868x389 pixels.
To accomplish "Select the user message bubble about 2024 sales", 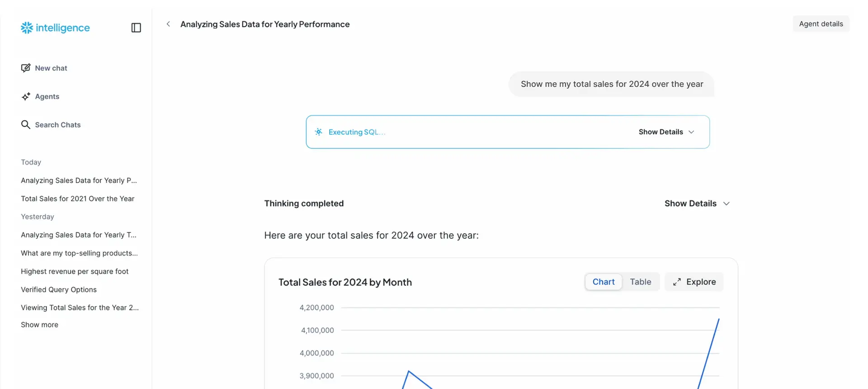I will [x=611, y=84].
